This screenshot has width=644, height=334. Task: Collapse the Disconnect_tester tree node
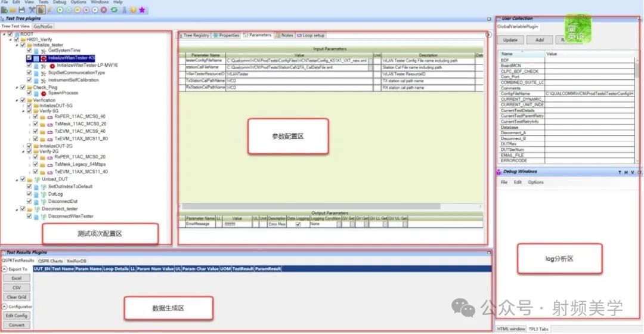tap(17, 209)
